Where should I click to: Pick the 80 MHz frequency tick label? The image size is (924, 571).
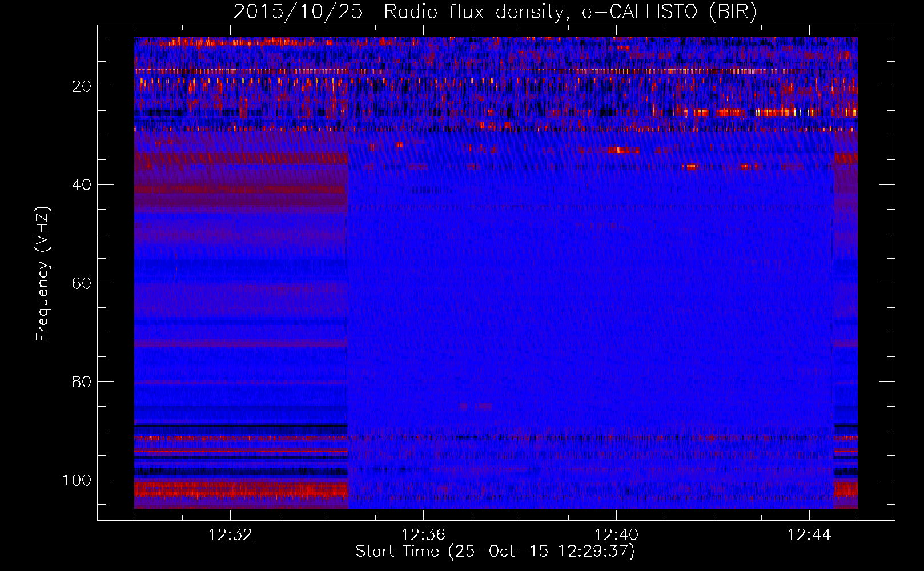[x=82, y=381]
